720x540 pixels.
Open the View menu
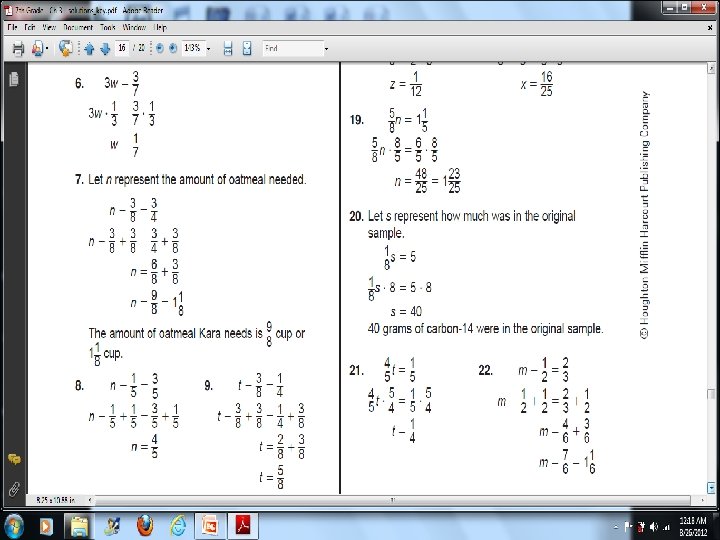tap(49, 28)
